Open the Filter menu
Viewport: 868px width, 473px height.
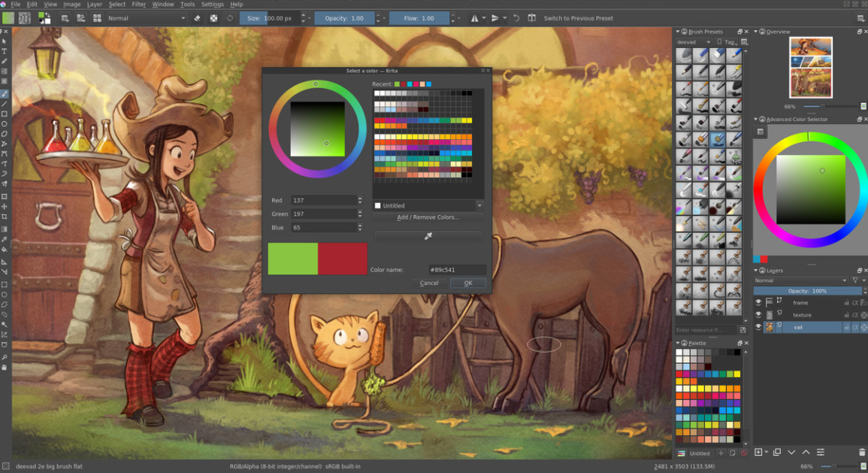coord(138,4)
